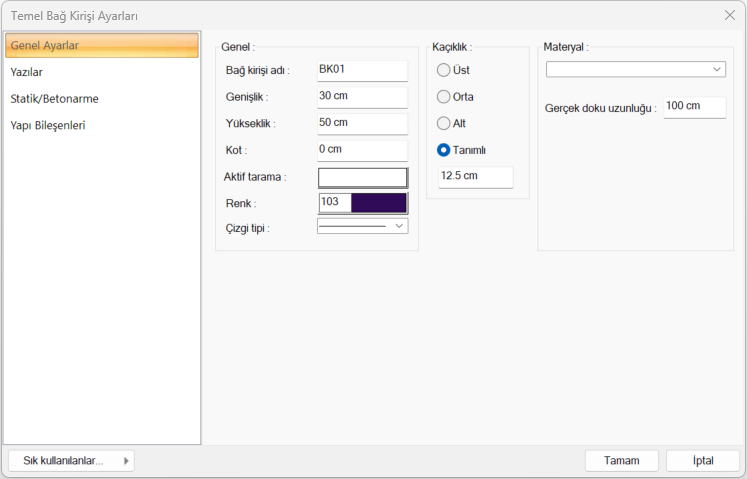747x479 pixels.
Task: Open Yapı Bileşenleri section
Action: click(x=100, y=126)
